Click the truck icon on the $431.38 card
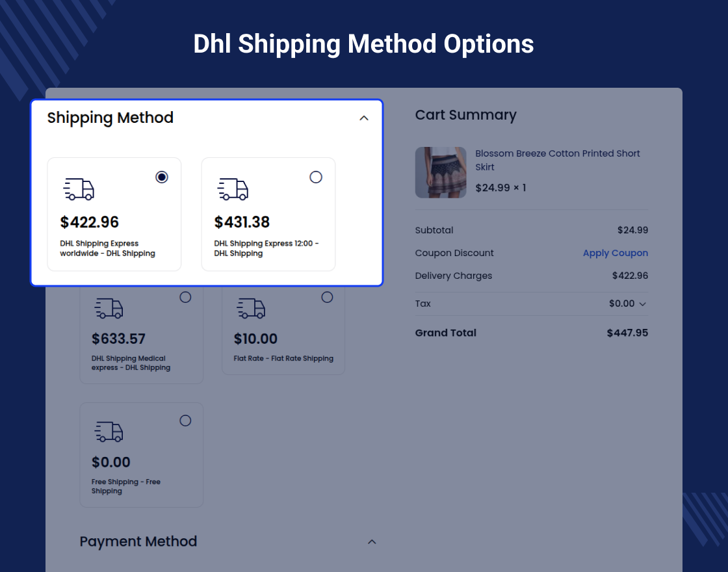728x572 pixels. coord(233,188)
